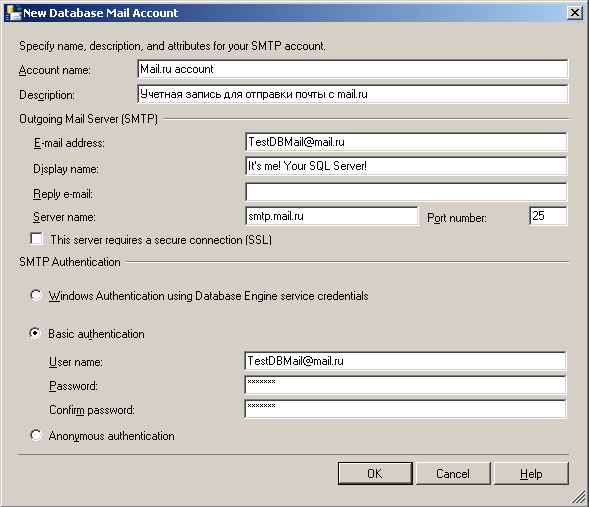The image size is (589, 507).
Task: Click the 'Confirm password:' label
Action: tap(92, 410)
